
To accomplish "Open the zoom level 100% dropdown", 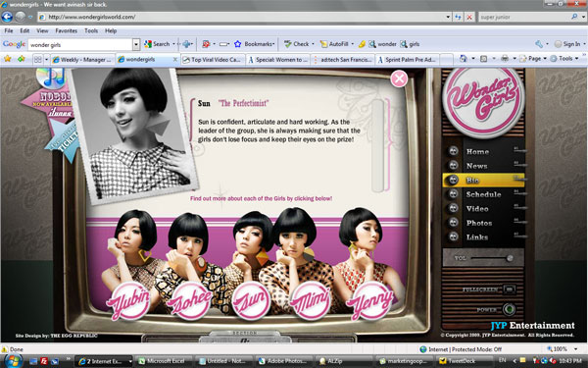I will [575, 348].
